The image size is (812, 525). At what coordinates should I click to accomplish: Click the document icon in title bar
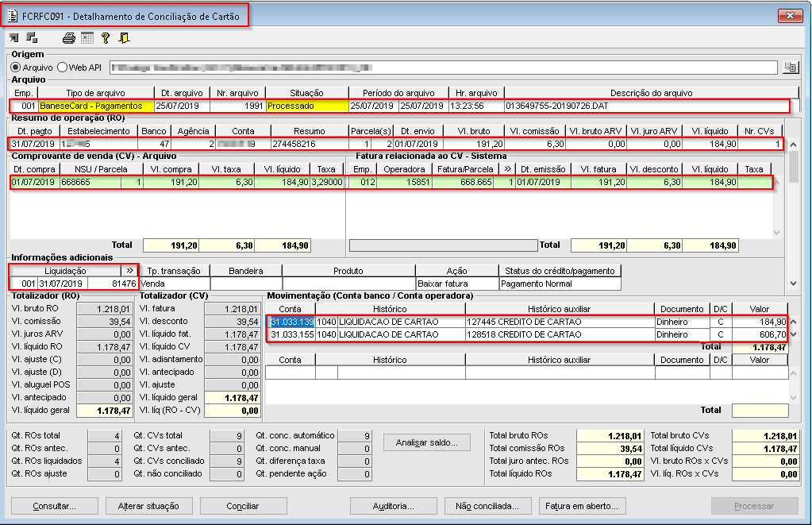click(x=13, y=16)
